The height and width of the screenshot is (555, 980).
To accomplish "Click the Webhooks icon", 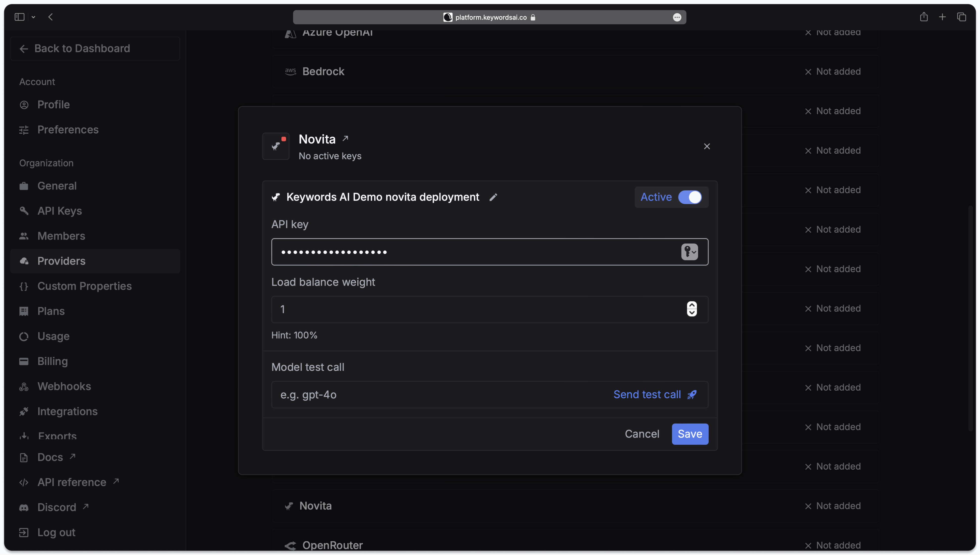I will (x=24, y=387).
